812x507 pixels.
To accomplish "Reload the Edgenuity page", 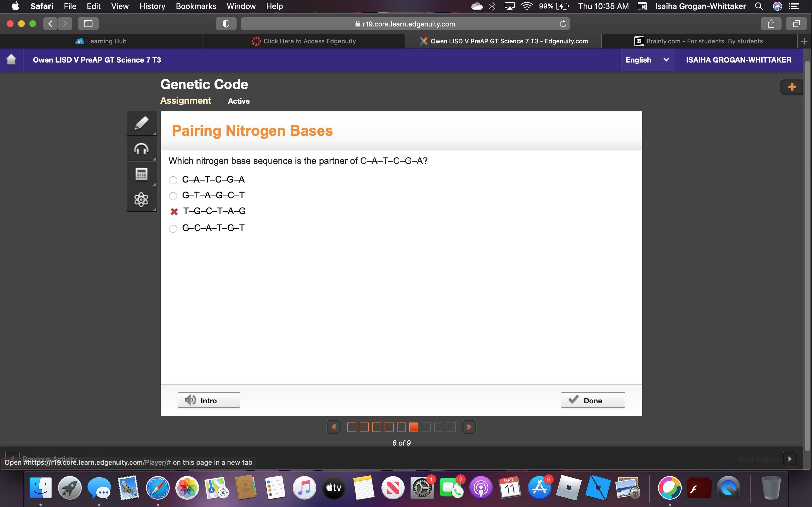I will click(x=563, y=24).
